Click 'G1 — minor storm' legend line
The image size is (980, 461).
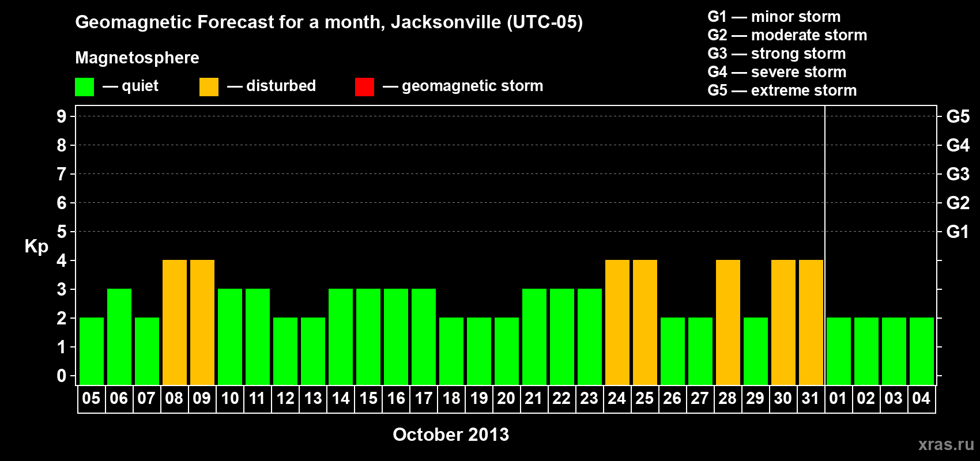click(x=774, y=17)
